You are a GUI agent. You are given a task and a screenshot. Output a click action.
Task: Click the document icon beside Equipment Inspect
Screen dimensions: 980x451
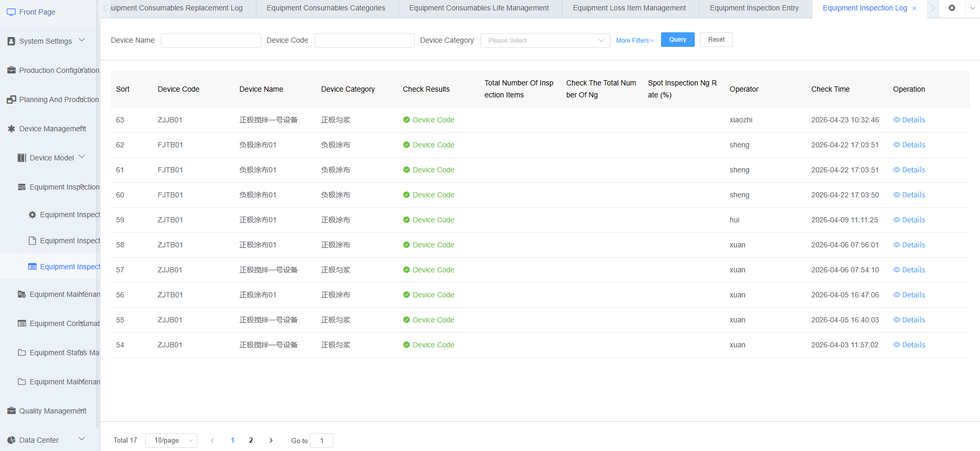coord(32,241)
